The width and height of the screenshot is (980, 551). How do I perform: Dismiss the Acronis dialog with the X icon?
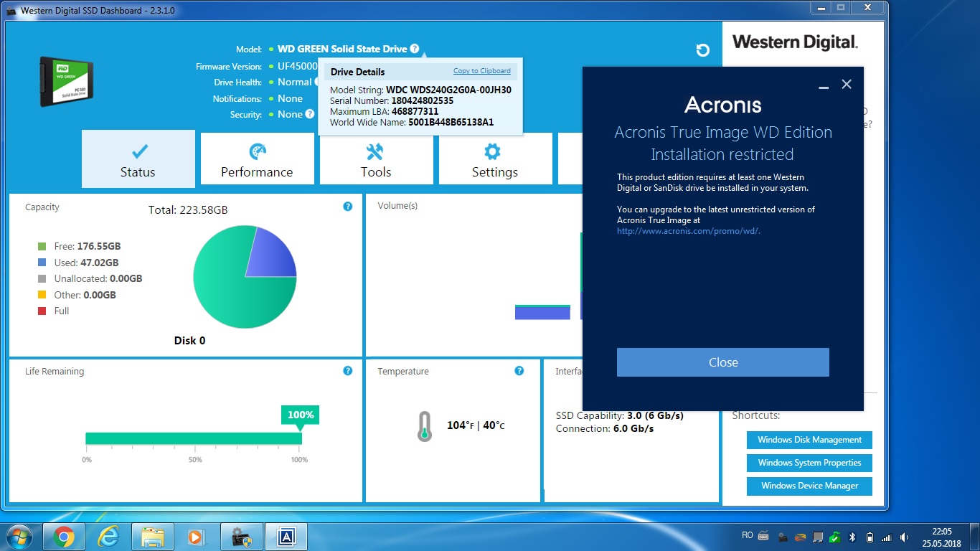click(847, 84)
